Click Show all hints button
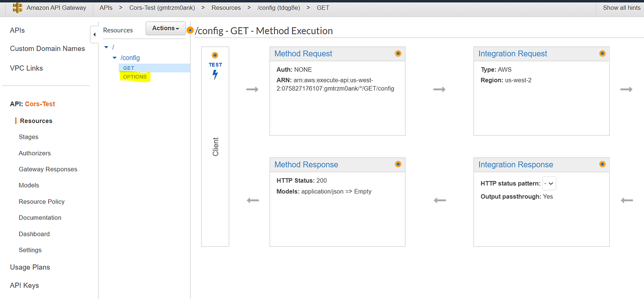Viewport: 644px width, 299px height. (621, 8)
